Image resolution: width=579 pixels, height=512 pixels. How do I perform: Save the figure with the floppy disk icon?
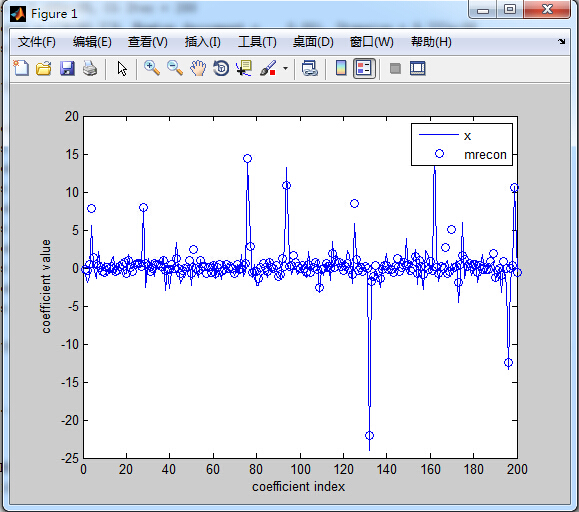pyautogui.click(x=67, y=68)
